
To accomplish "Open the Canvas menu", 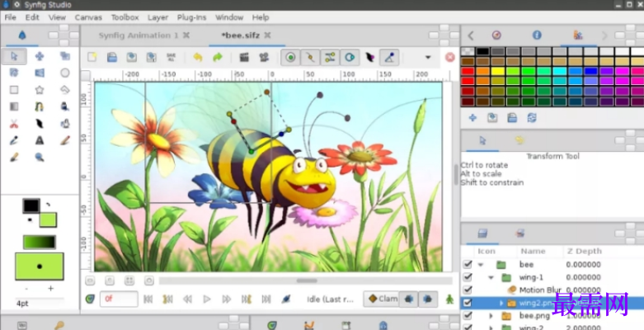I will pyautogui.click(x=88, y=17).
